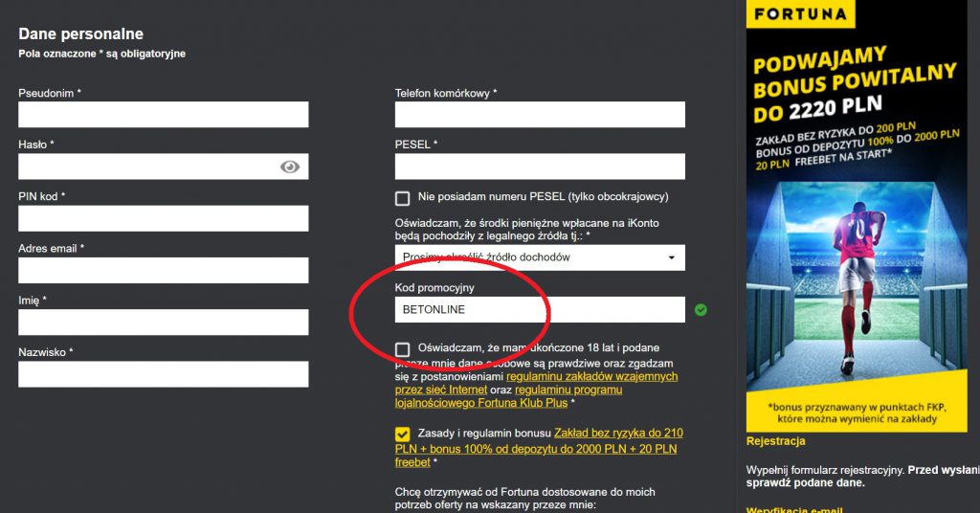Check the no PESEL number checkbox
The height and width of the screenshot is (513, 980).
click(x=403, y=198)
